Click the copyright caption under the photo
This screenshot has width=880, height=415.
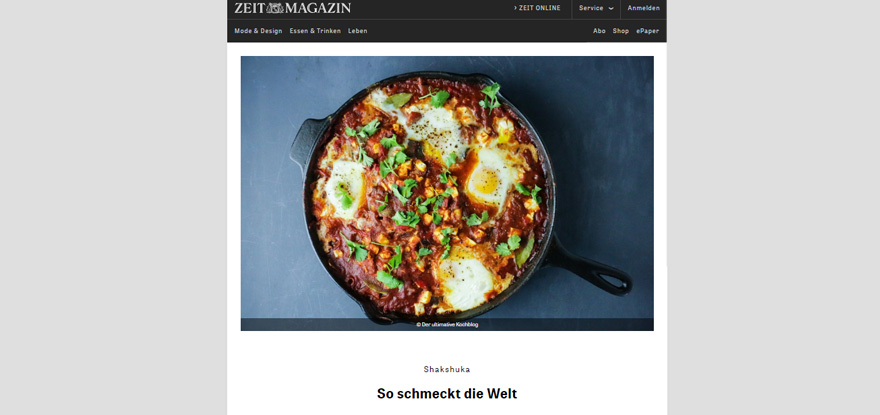[447, 325]
